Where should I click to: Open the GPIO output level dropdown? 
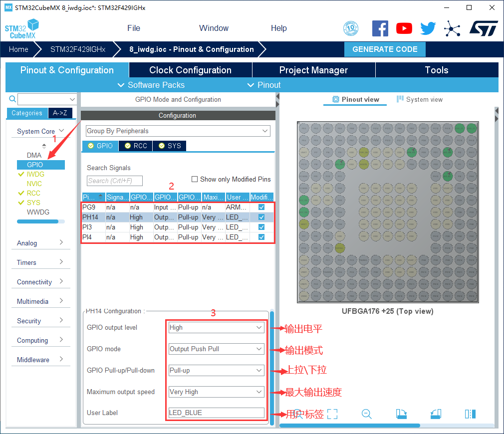pyautogui.click(x=216, y=328)
